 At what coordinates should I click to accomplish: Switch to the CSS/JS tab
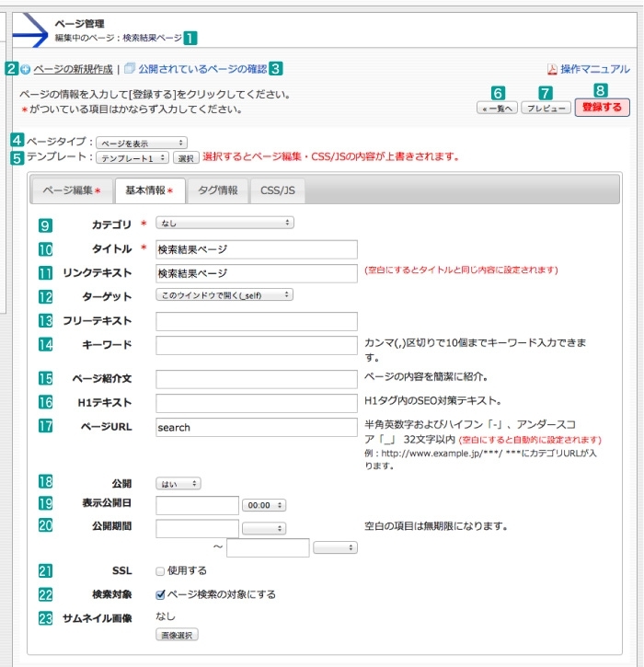(x=278, y=190)
